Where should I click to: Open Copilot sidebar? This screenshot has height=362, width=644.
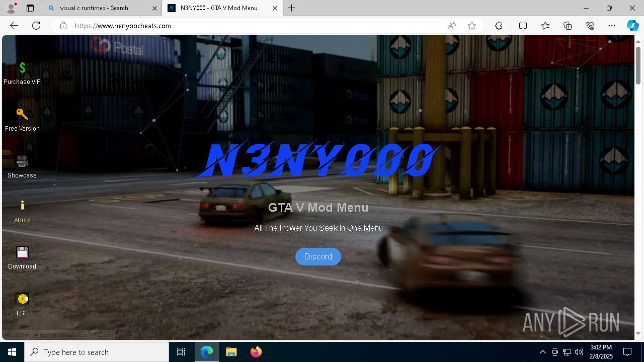point(632,26)
